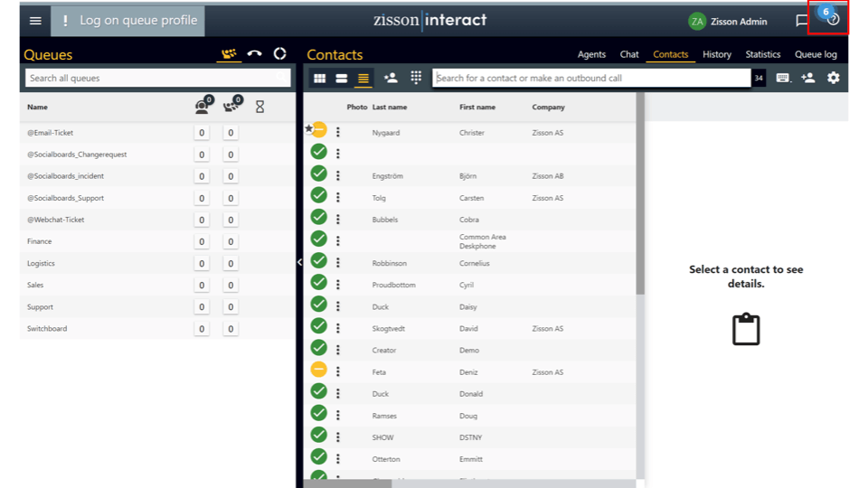Open options menu for Feta row

coord(338,371)
